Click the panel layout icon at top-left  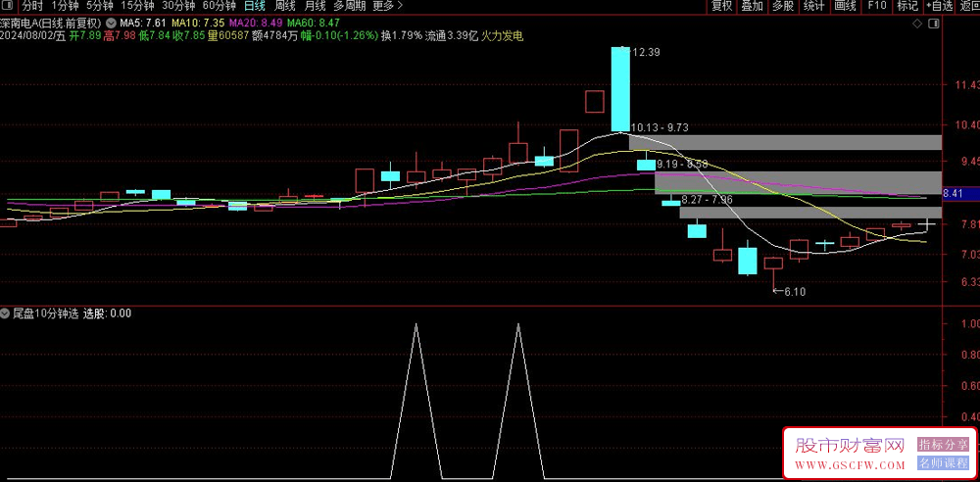[x=9, y=6]
